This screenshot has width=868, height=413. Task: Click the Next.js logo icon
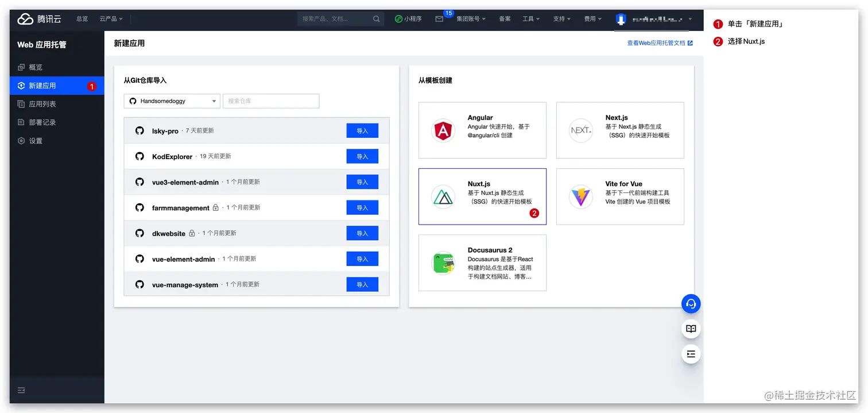pos(580,130)
